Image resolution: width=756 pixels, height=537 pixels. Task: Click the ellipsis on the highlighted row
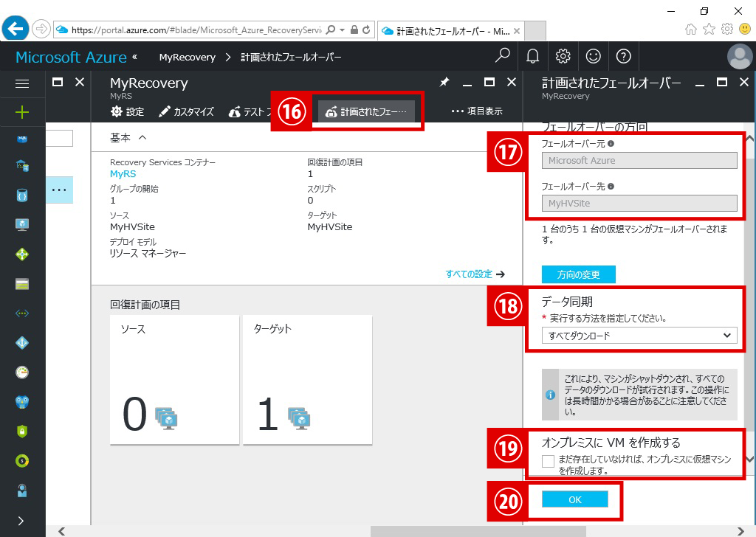tap(59, 190)
